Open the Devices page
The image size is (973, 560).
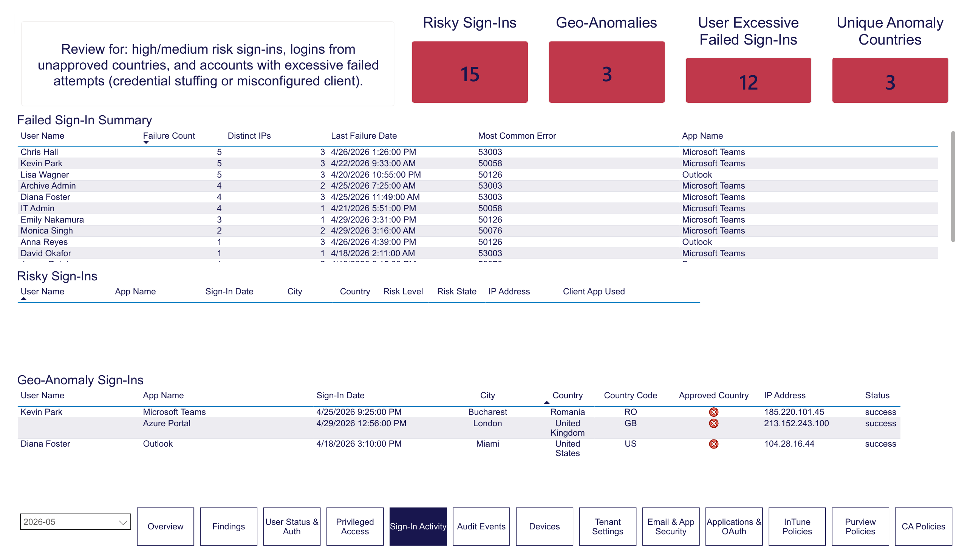544,526
